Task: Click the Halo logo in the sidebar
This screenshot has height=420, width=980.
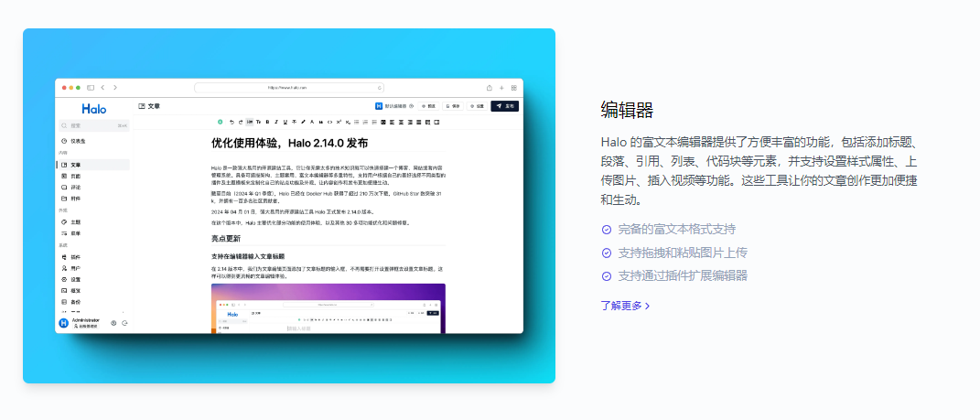Action: 93,108
